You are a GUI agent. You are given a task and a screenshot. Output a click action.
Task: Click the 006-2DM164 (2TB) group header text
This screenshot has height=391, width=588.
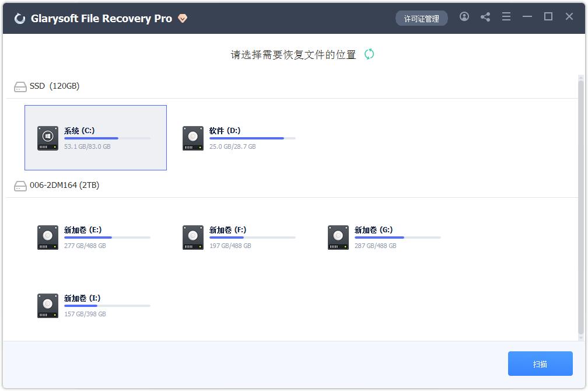[x=65, y=185]
